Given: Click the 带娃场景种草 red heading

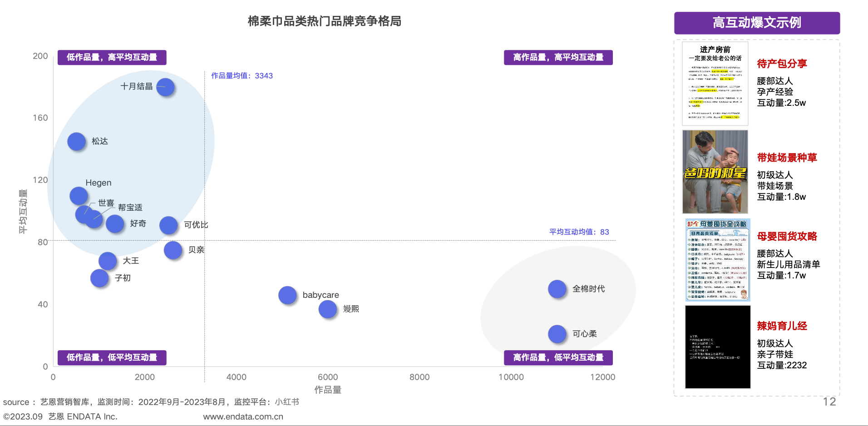Looking at the screenshot, I should point(787,158).
